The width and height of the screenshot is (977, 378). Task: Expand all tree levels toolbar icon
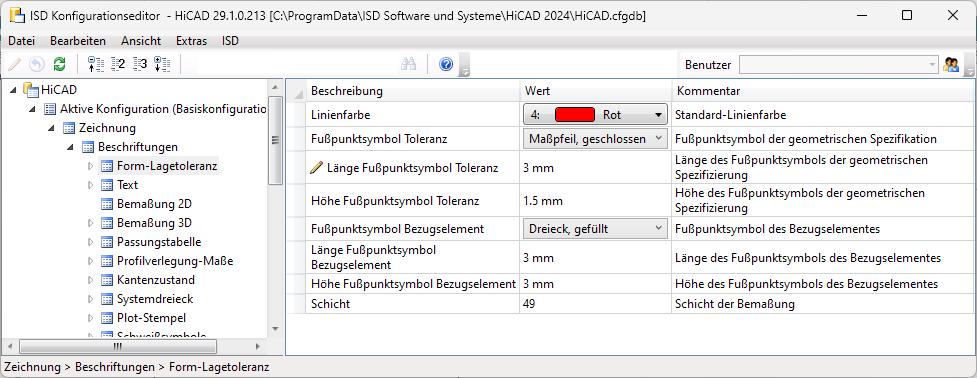(162, 64)
